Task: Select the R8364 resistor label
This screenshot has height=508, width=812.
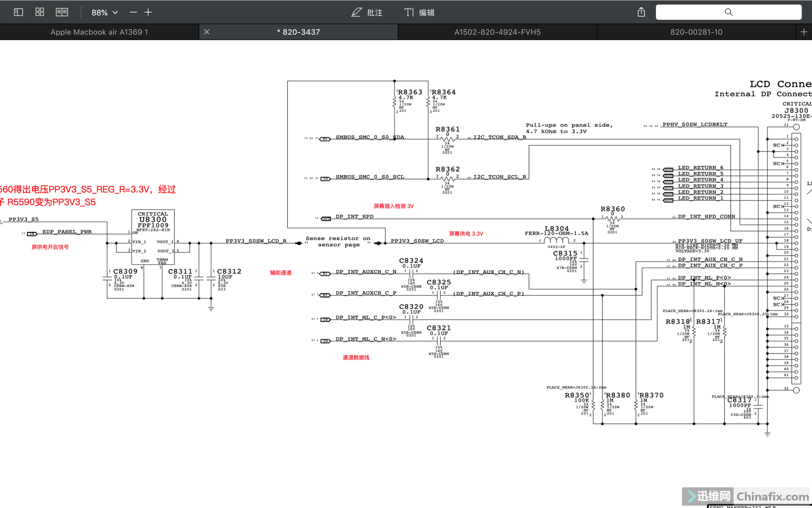Action: [443, 92]
